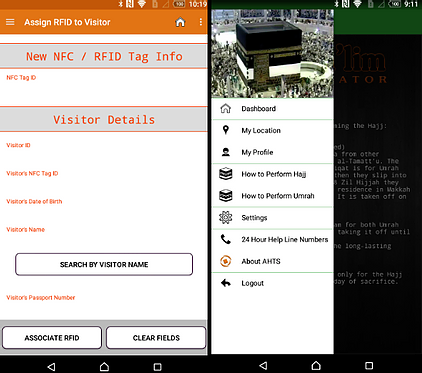Open How to Perform Hajj guide
The height and width of the screenshot is (373, 422).
(272, 174)
